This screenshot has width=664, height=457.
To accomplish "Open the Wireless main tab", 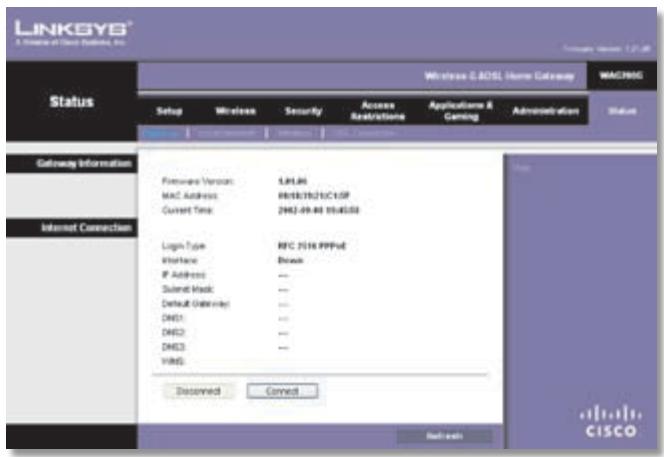I will (x=235, y=111).
